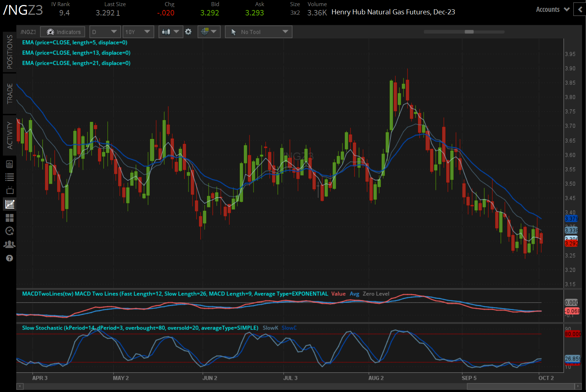Open the four-square grid icon in sidebar
The width and height of the screenshot is (586, 392).
pos(10,218)
